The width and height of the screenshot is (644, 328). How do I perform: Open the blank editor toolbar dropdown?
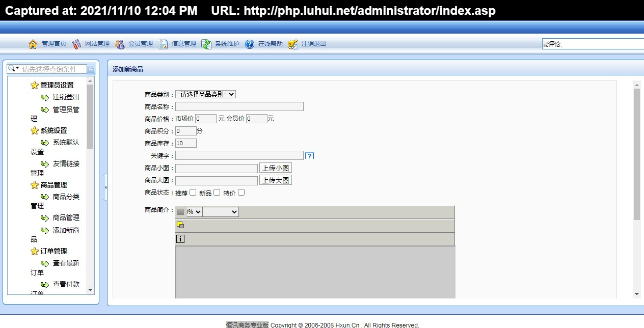click(221, 212)
